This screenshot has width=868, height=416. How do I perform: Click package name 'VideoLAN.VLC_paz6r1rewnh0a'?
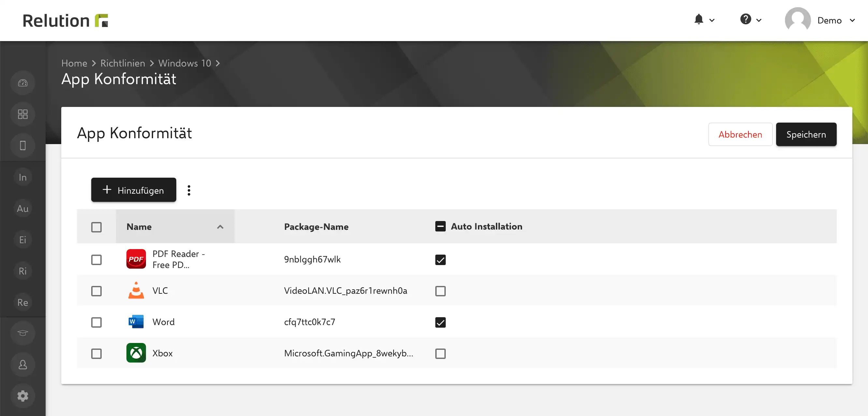click(x=345, y=290)
